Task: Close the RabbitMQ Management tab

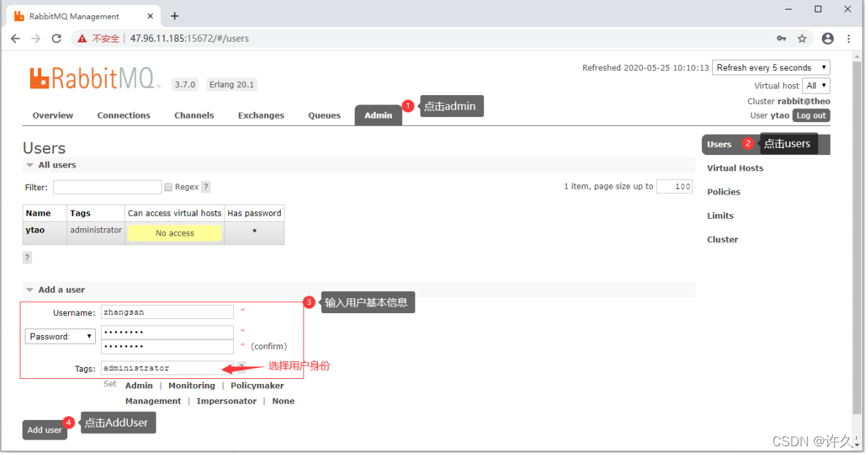Action: (151, 16)
